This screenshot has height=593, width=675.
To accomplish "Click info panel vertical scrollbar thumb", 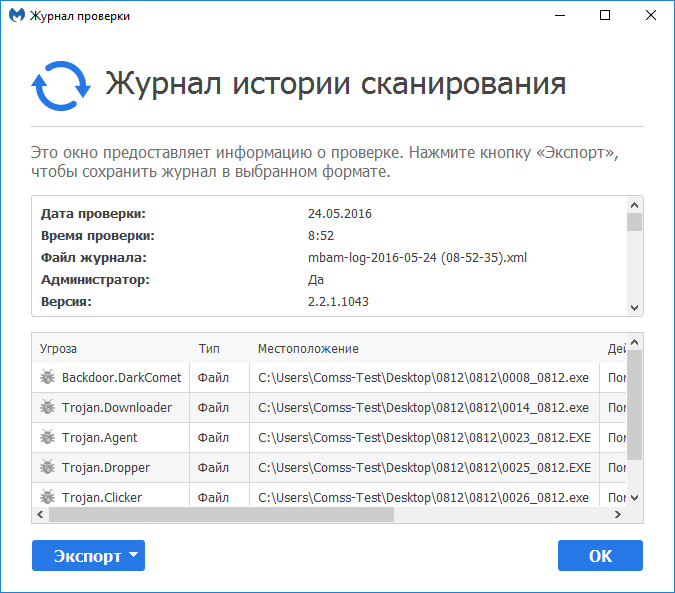I will coord(634,222).
